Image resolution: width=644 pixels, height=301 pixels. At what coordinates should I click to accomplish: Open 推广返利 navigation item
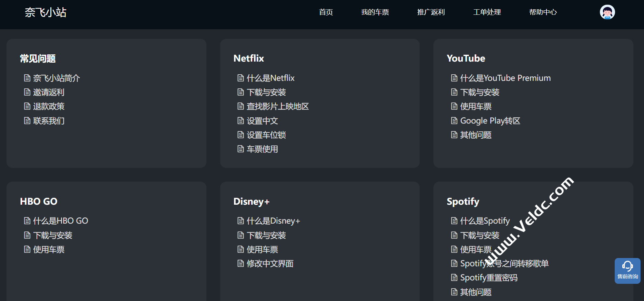click(x=431, y=12)
